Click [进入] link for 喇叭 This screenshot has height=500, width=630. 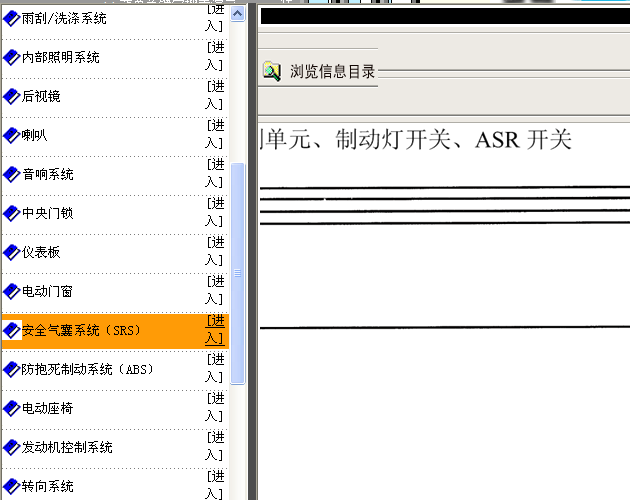click(215, 135)
